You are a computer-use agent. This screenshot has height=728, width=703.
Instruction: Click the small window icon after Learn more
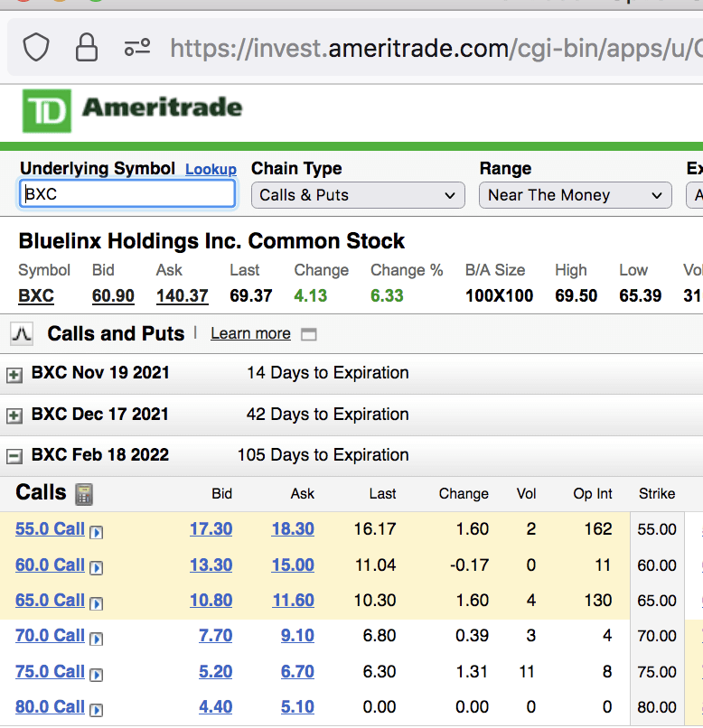tap(309, 334)
